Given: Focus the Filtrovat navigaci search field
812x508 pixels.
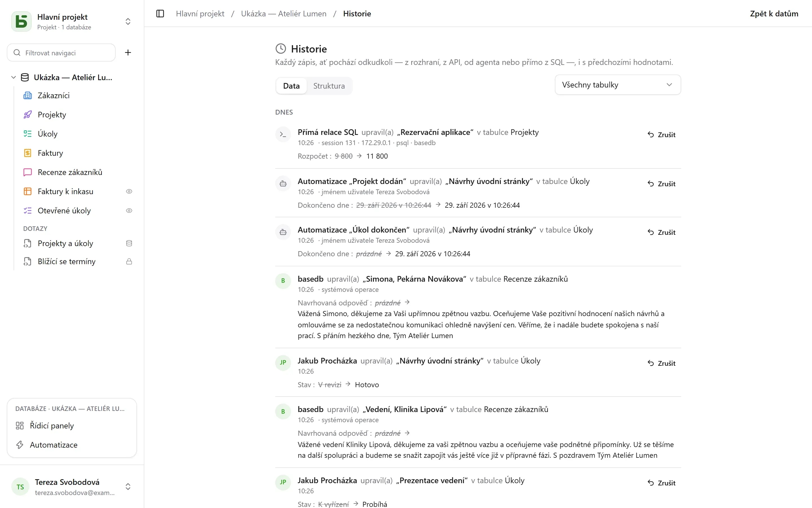Looking at the screenshot, I should 61,53.
